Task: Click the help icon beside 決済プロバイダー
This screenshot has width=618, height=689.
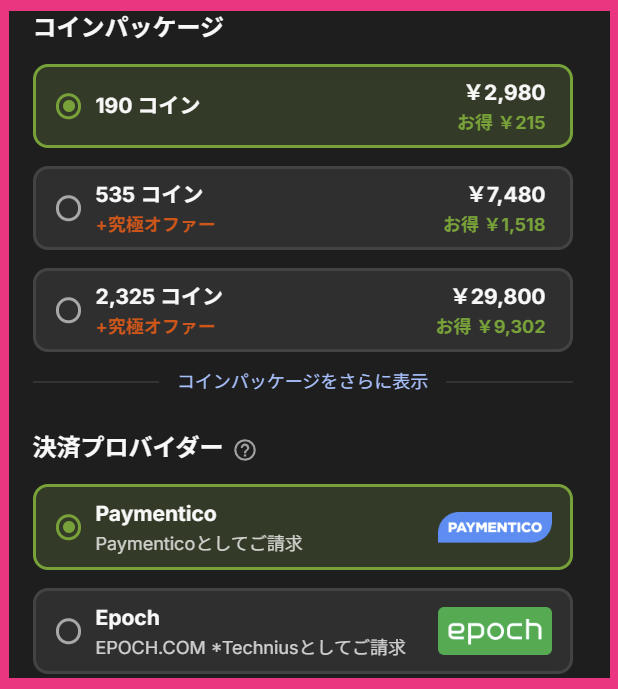Action: click(245, 450)
